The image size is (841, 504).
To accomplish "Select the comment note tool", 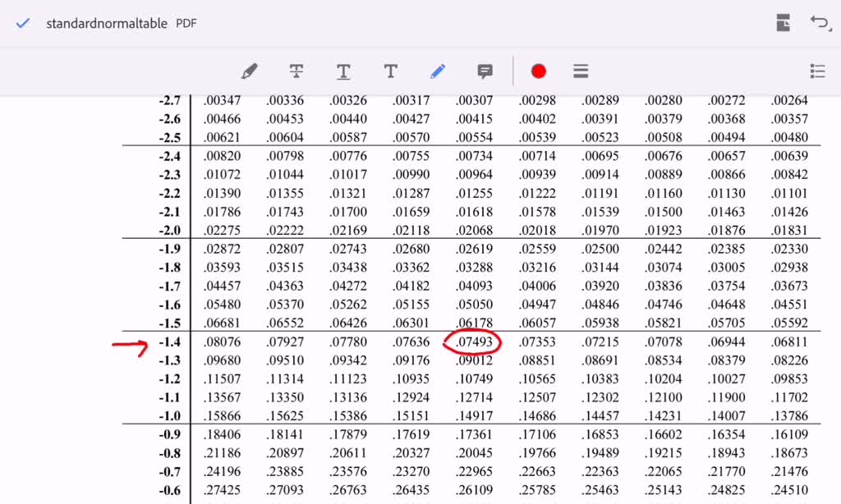I will [x=485, y=71].
